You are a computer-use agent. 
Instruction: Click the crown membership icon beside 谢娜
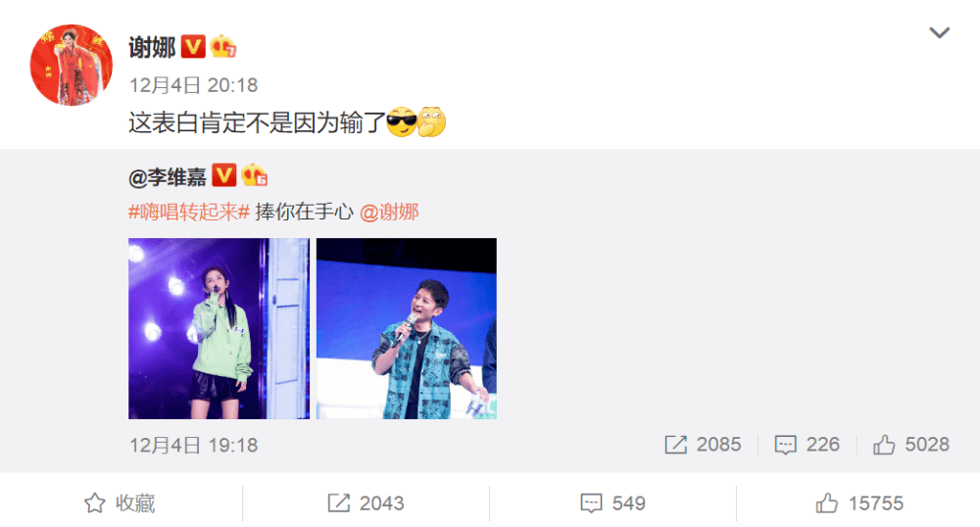click(x=223, y=47)
